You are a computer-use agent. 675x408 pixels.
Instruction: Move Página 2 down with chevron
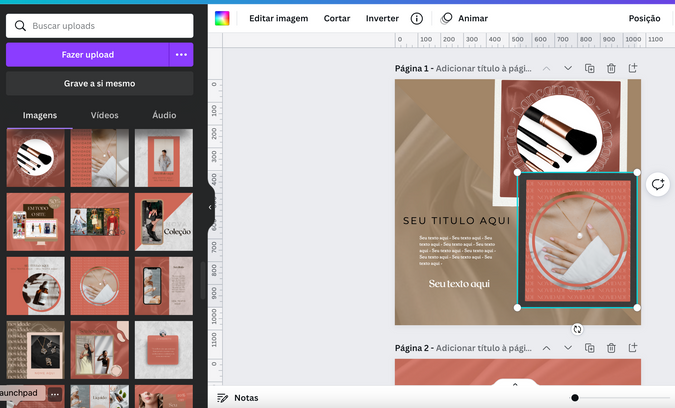pyautogui.click(x=568, y=348)
